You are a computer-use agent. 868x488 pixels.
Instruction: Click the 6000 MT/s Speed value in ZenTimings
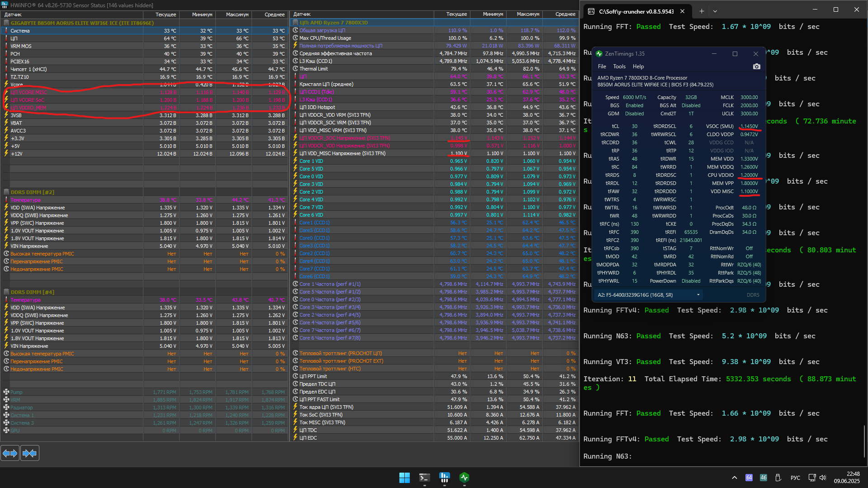(634, 97)
